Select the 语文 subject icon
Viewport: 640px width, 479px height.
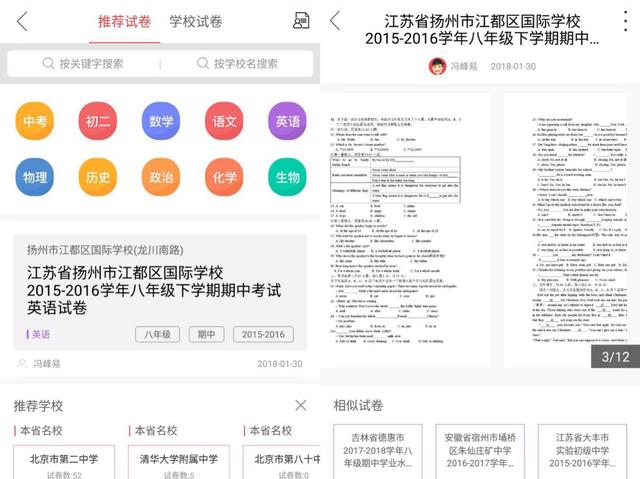coord(224,121)
